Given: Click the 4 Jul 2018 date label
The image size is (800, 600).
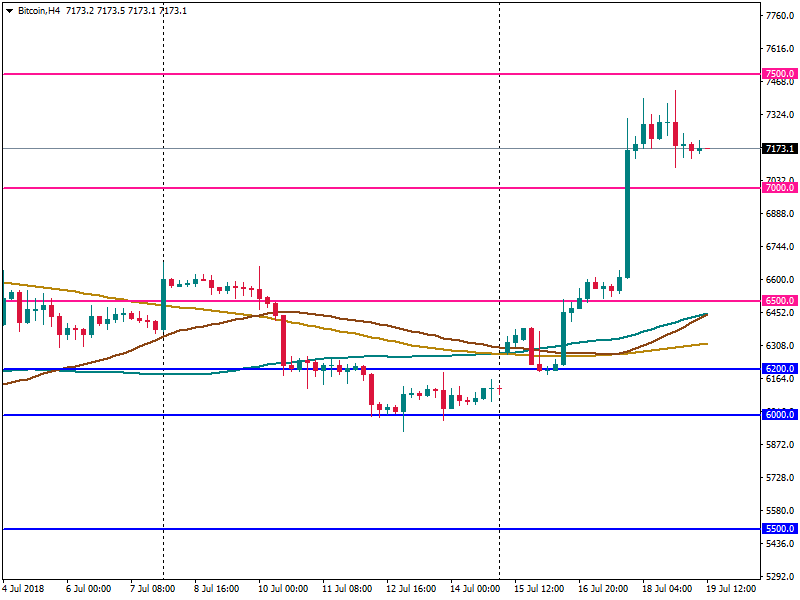Looking at the screenshot, I should tap(22, 590).
